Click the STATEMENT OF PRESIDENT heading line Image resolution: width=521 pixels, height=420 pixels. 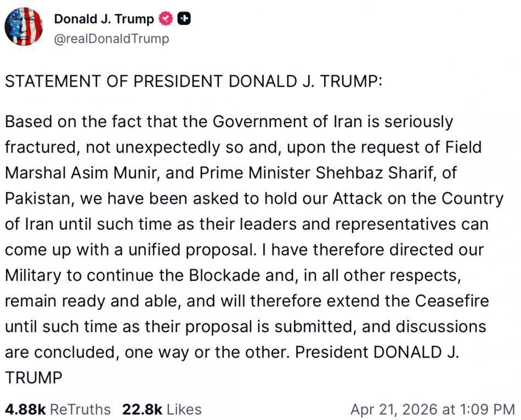[x=193, y=82]
